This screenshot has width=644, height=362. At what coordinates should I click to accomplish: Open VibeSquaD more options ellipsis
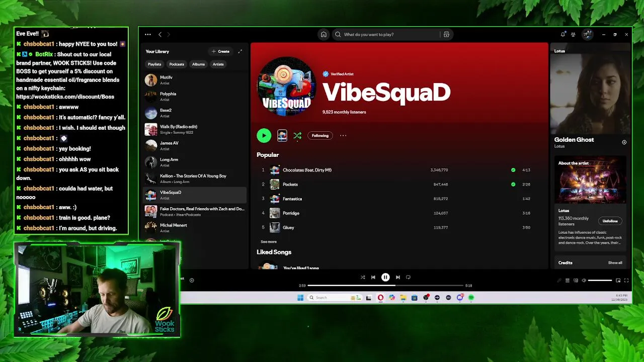point(343,135)
